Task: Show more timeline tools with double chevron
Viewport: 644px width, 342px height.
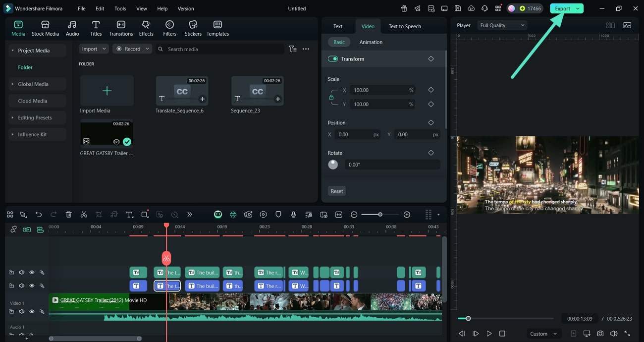Action: pyautogui.click(x=190, y=215)
